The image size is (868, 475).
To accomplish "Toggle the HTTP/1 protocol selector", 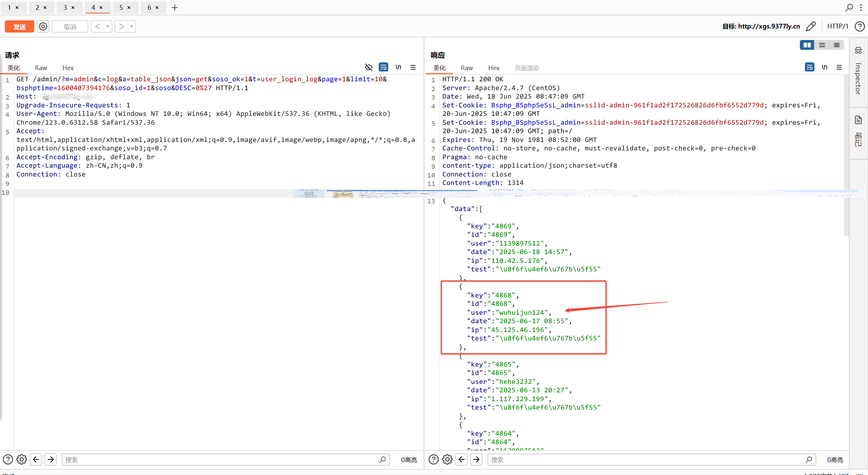I will tap(837, 26).
